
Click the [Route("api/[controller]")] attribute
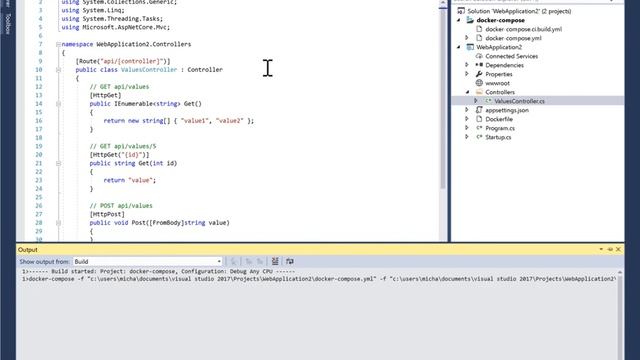123,61
